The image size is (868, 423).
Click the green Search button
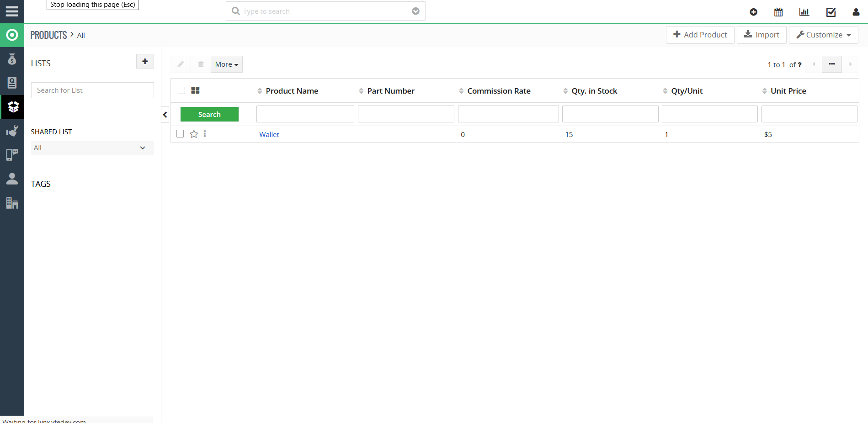click(209, 114)
